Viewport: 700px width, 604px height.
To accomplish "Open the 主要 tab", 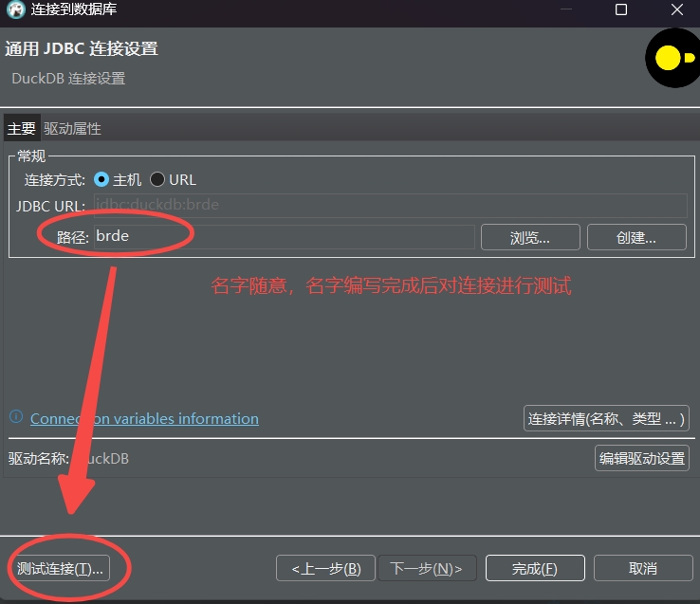I will pyautogui.click(x=22, y=129).
